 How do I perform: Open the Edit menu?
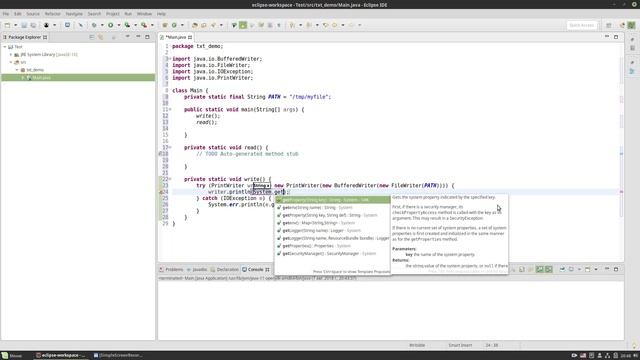(18, 14)
